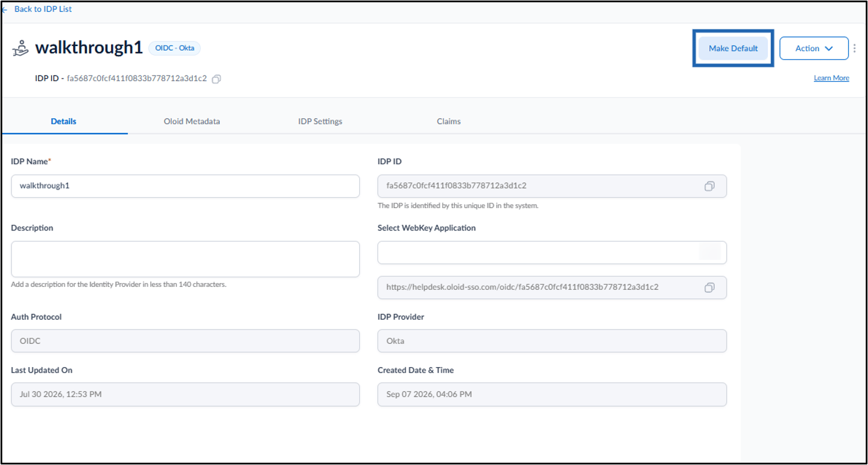This screenshot has width=868, height=465.
Task: Click the Make Default button
Action: pyautogui.click(x=733, y=48)
